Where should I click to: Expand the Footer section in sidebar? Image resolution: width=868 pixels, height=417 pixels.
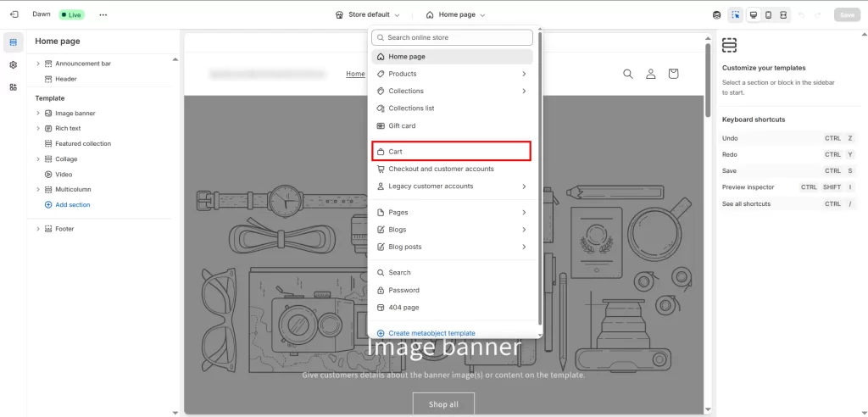pos(38,229)
